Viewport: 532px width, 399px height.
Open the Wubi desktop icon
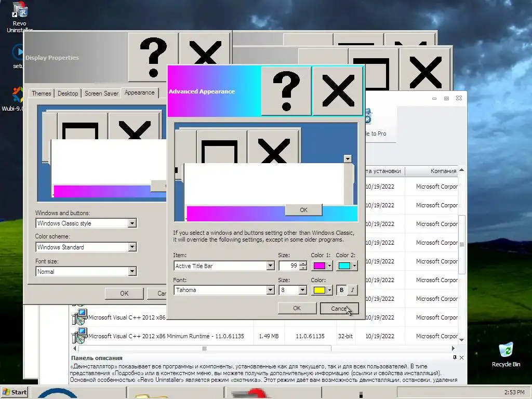[14, 99]
